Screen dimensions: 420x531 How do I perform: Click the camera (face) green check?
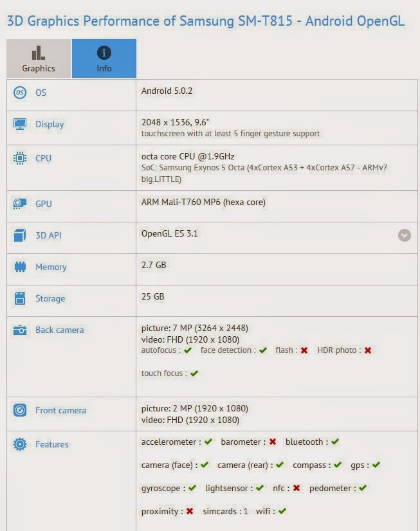(205, 465)
